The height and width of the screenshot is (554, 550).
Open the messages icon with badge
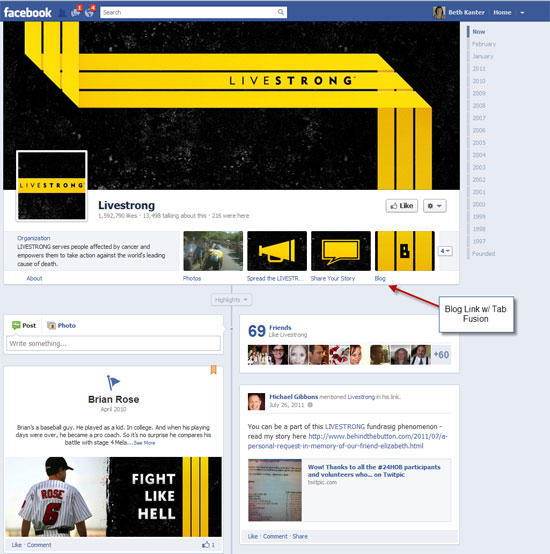point(76,12)
